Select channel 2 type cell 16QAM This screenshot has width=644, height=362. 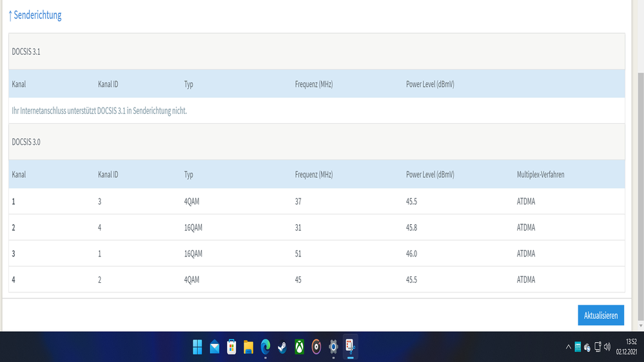(x=193, y=227)
